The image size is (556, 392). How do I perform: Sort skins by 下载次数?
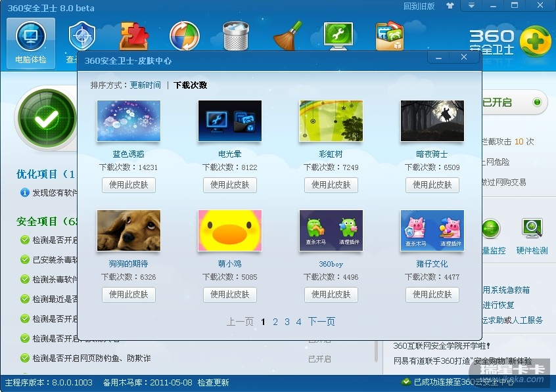click(190, 85)
